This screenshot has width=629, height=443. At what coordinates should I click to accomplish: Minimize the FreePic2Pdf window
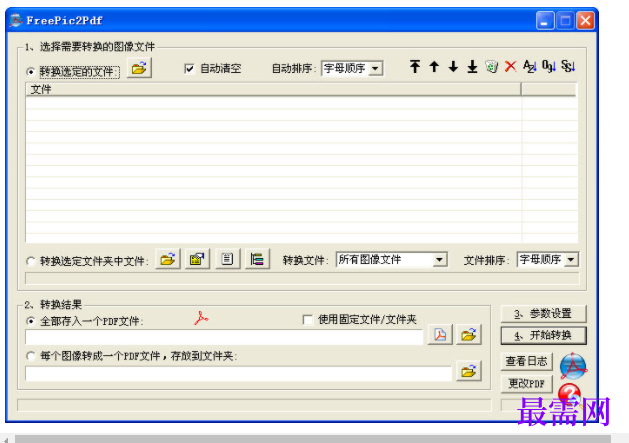(545, 20)
